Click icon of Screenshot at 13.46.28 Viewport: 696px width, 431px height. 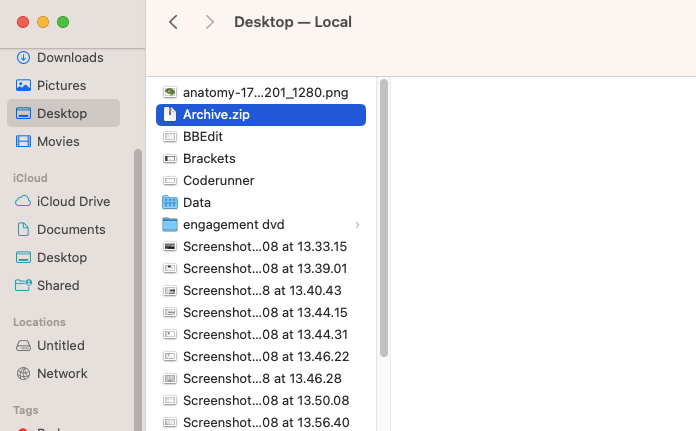pyautogui.click(x=170, y=379)
